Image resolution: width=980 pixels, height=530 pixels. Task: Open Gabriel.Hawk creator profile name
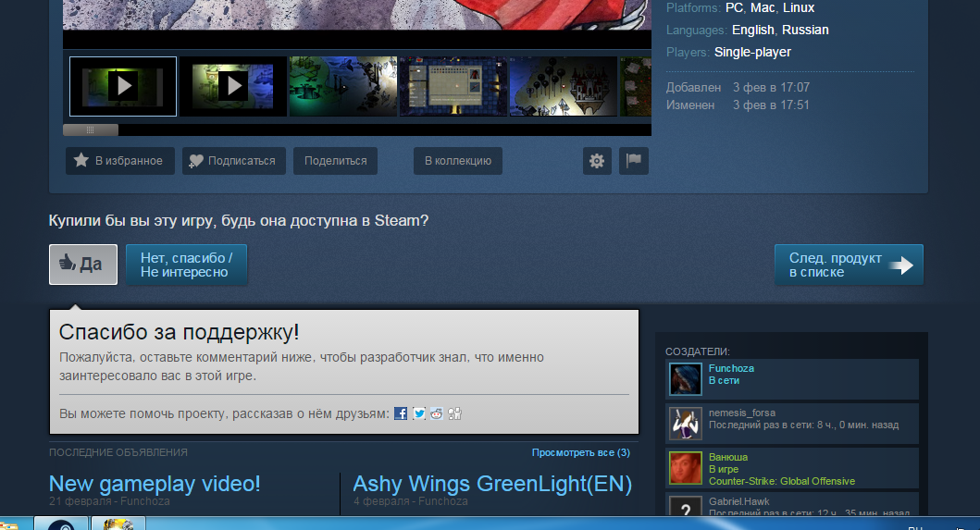tap(738, 501)
